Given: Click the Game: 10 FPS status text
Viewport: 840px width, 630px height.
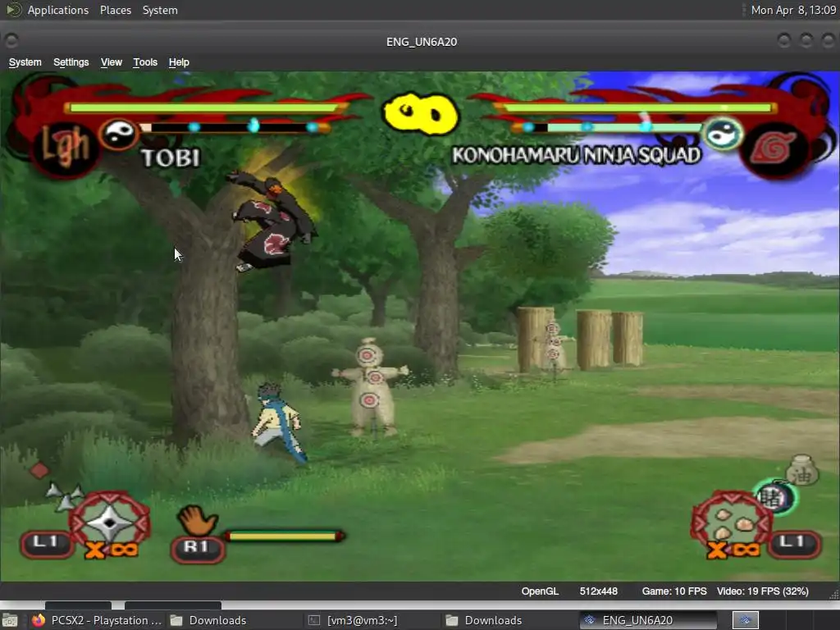Looking at the screenshot, I should click(674, 591).
